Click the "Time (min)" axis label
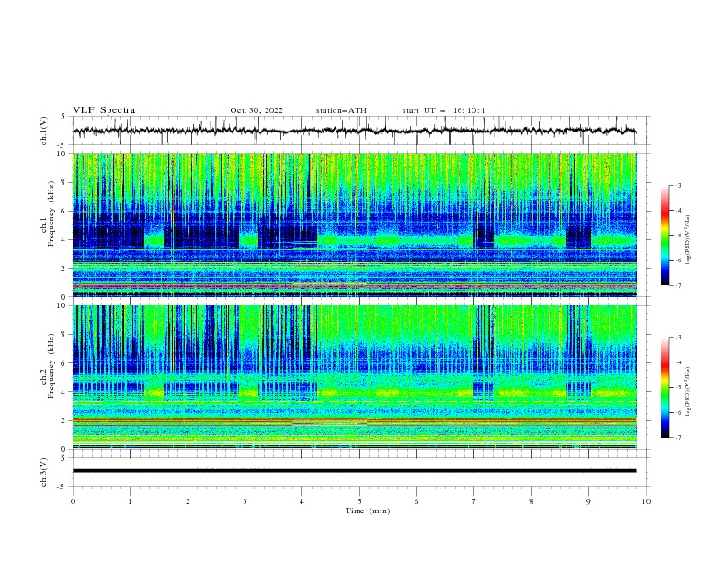The width and height of the screenshot is (728, 563). [368, 511]
